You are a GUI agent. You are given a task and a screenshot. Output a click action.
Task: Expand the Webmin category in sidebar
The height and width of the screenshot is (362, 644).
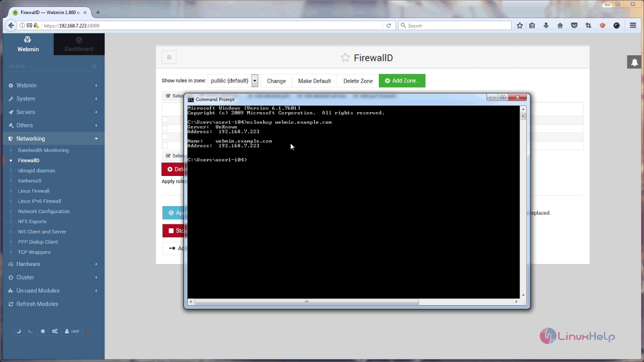tap(52, 85)
